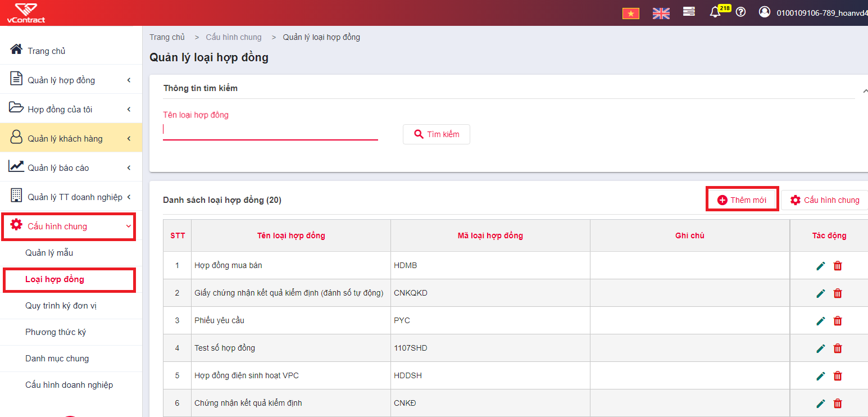Collapse the Thông tin tìm kiếm panel

(865, 90)
